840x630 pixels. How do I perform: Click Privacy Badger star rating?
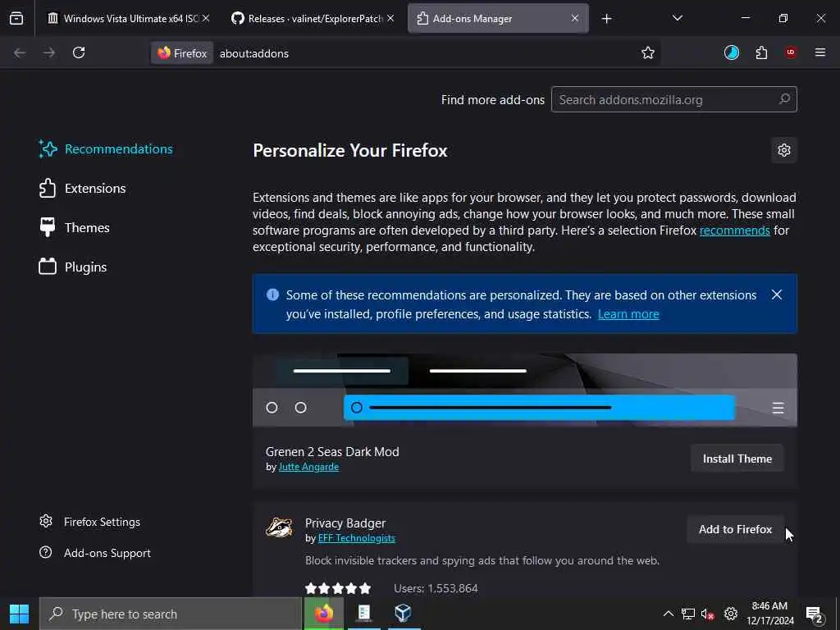click(338, 588)
